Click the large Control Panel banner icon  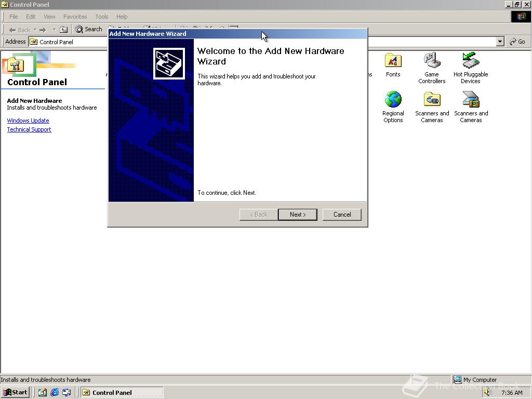(x=15, y=65)
